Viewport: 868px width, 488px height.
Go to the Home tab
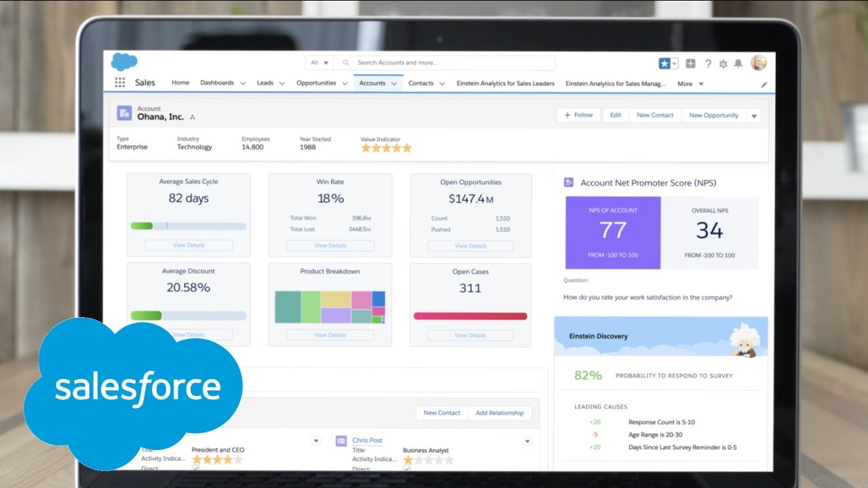[x=180, y=83]
